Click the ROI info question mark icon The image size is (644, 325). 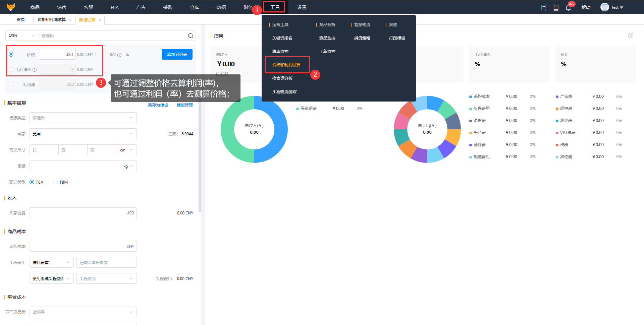coord(119,55)
